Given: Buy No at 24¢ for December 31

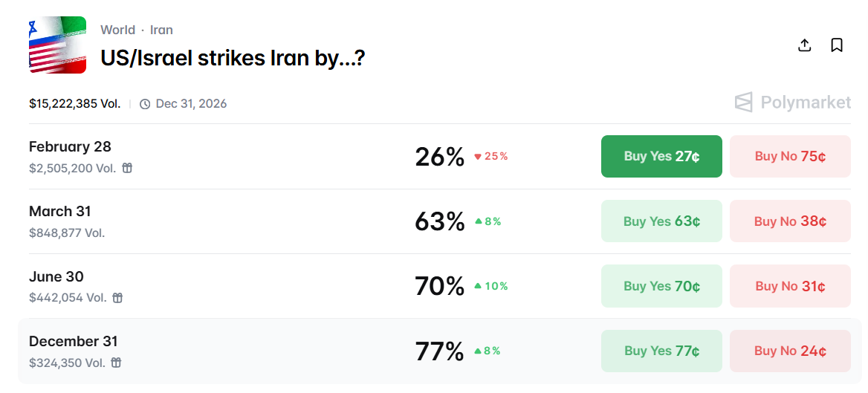Looking at the screenshot, I should coord(790,351).
